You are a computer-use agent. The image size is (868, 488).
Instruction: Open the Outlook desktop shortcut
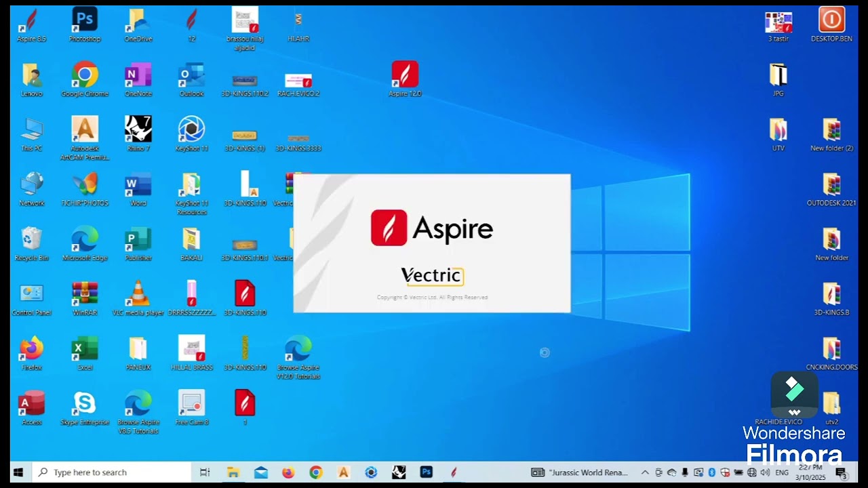[x=191, y=80]
